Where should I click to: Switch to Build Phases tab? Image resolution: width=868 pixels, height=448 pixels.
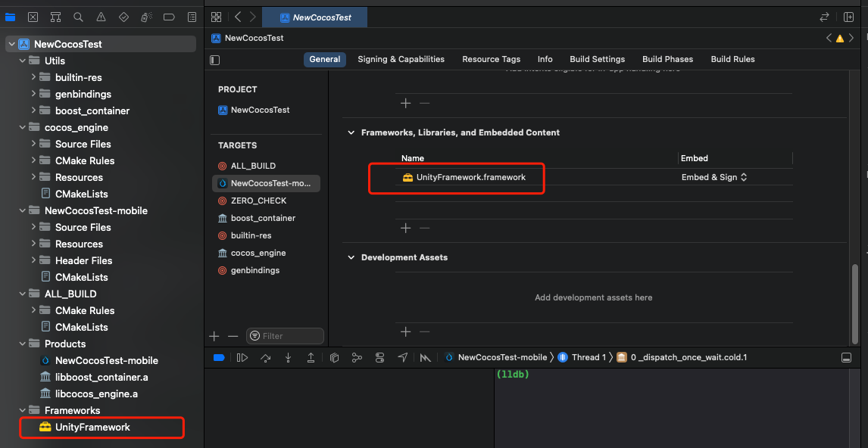click(667, 59)
